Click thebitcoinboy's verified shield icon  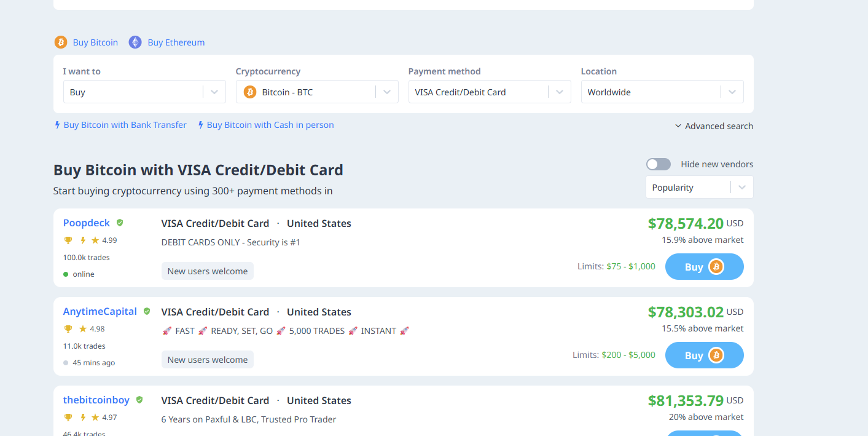point(139,400)
